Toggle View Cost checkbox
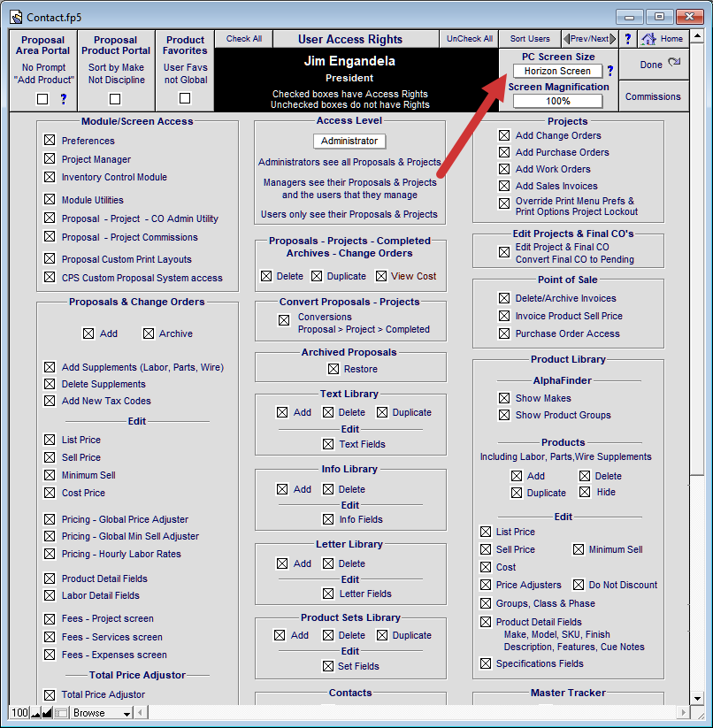The height and width of the screenshot is (728, 713). coord(381,276)
